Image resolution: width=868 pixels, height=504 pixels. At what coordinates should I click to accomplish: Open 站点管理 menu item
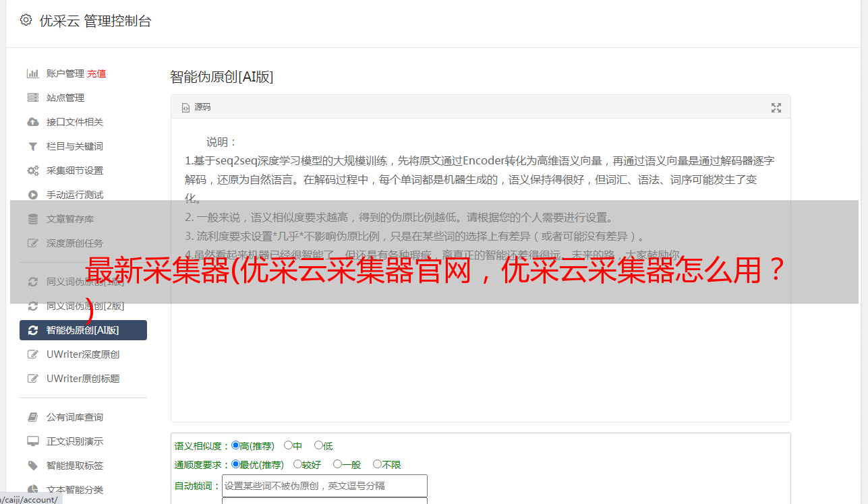tap(65, 98)
